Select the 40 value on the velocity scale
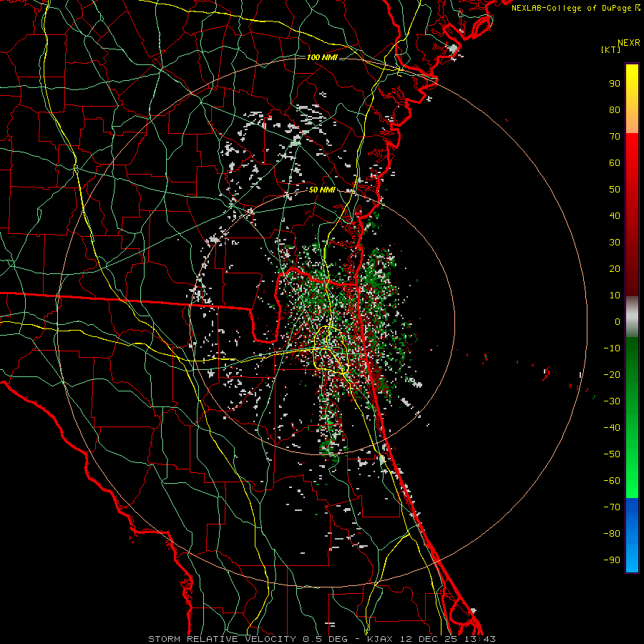The image size is (644, 644). pyautogui.click(x=615, y=215)
